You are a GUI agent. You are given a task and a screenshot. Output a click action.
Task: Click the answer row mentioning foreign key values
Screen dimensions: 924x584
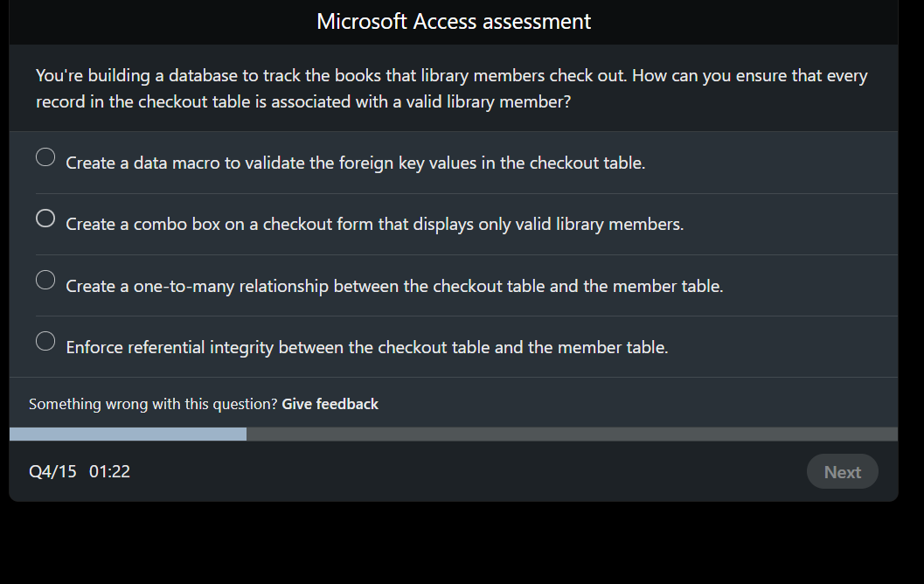(x=355, y=163)
